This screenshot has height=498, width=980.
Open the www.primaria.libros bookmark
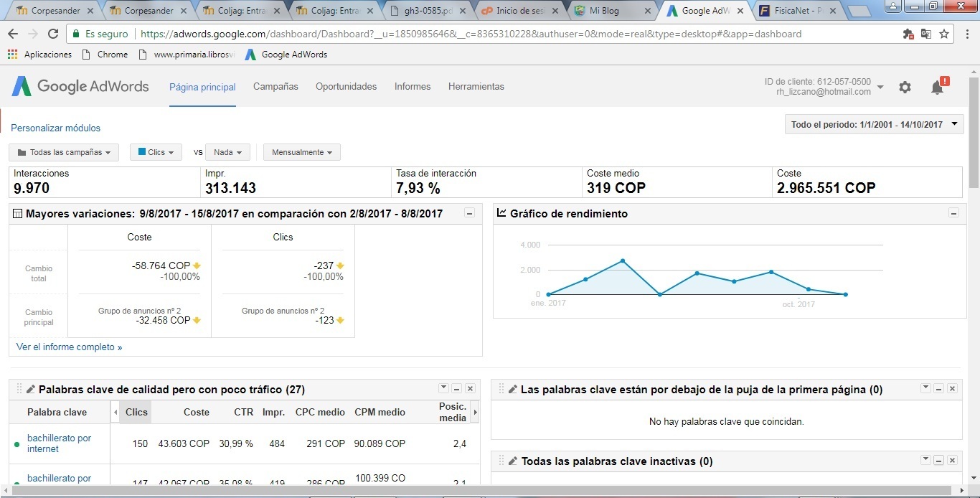click(186, 55)
